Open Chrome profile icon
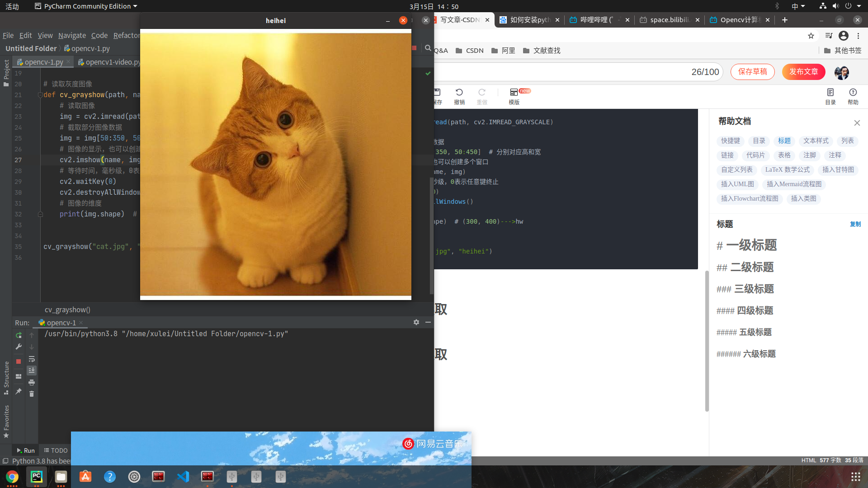This screenshot has width=868, height=488. 844,36
